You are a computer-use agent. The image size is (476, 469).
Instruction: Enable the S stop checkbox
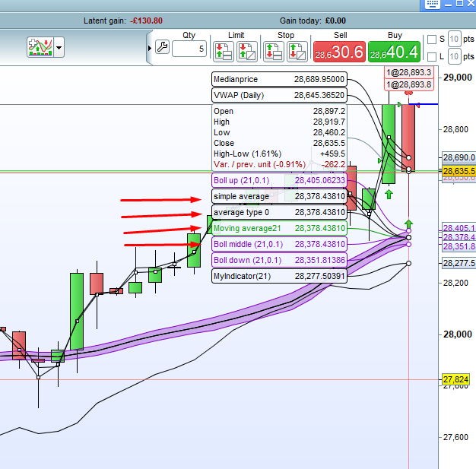[x=432, y=40]
